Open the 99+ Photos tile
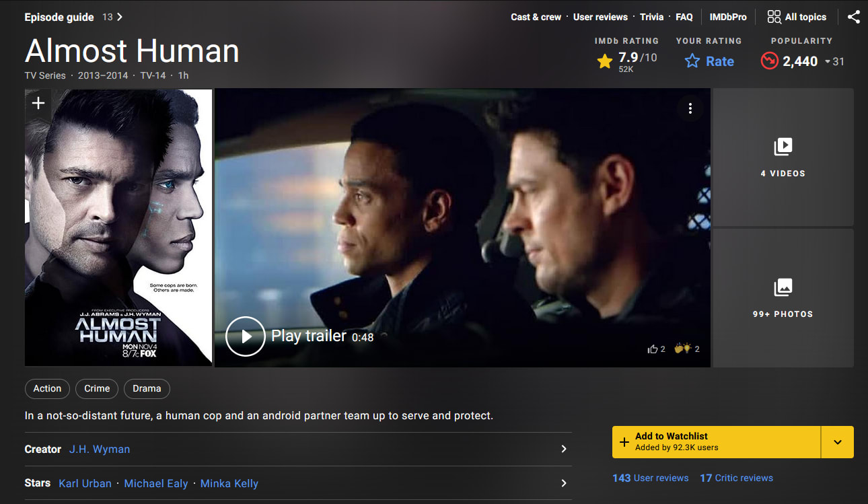868x504 pixels. coord(783,298)
